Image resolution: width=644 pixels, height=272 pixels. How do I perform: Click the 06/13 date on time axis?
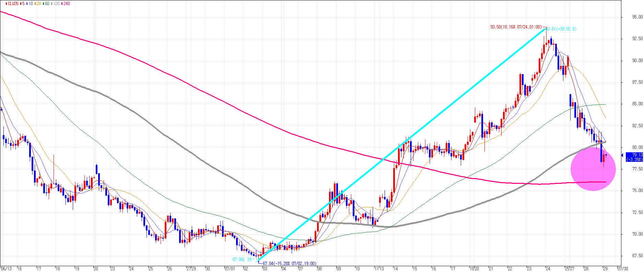point(6,269)
